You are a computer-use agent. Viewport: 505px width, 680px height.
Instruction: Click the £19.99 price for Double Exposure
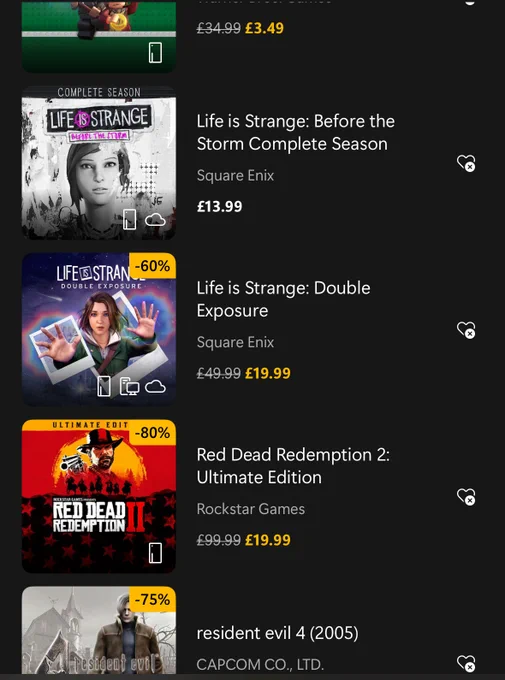[x=268, y=373]
